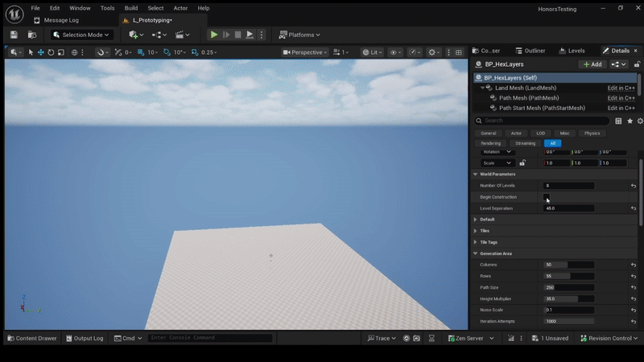Open the quick add content icon

(134, 35)
